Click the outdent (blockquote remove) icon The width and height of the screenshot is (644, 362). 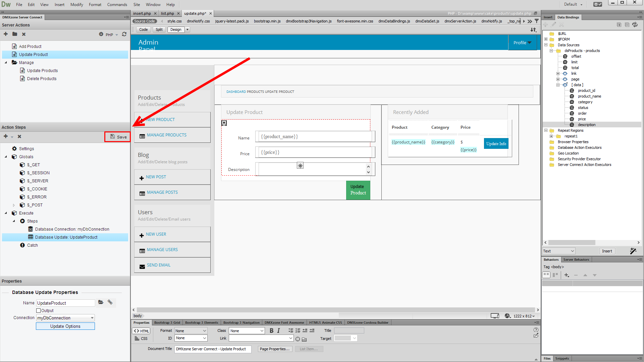click(x=305, y=330)
